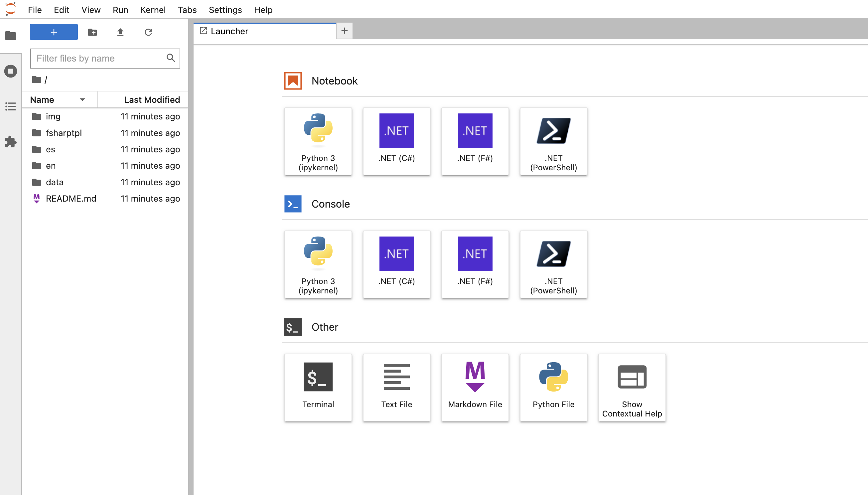Click the filter files by name input
Screen dimensions: 868x495
pyautogui.click(x=105, y=59)
